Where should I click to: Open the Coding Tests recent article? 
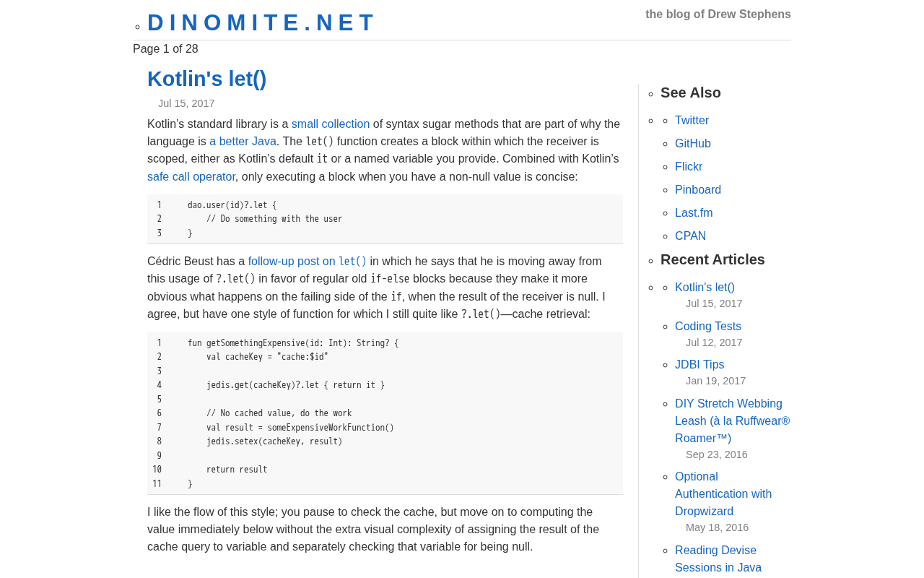708,326
